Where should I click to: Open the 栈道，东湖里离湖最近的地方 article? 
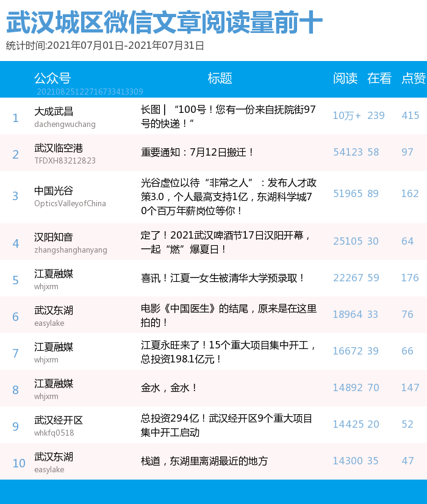coord(204,461)
